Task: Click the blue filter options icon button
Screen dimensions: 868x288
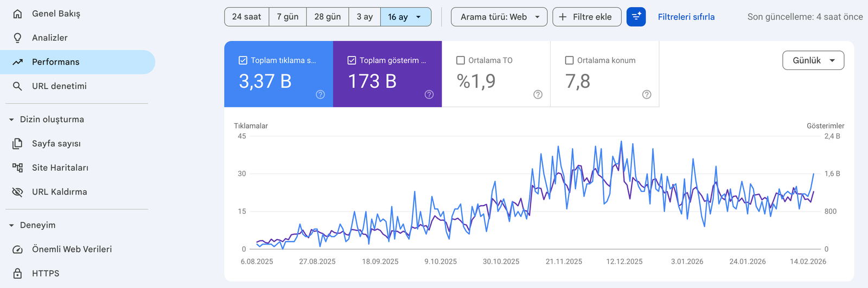Action: point(636,17)
